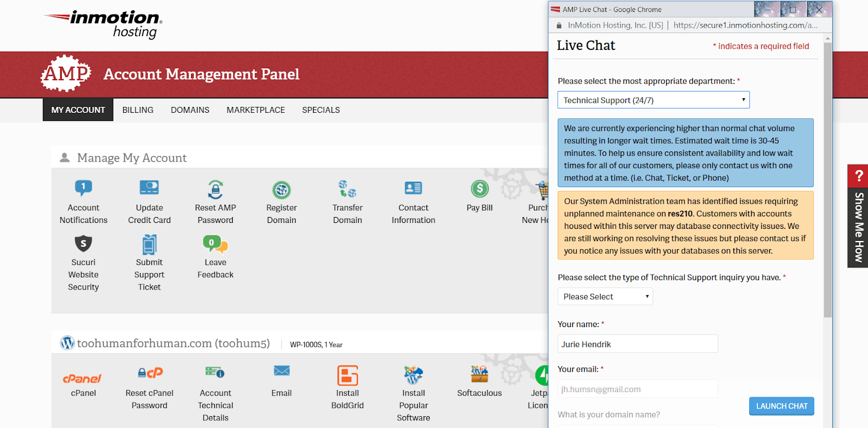Launch the Softaculous icon
Screen dimensions: 868x428
(x=480, y=374)
